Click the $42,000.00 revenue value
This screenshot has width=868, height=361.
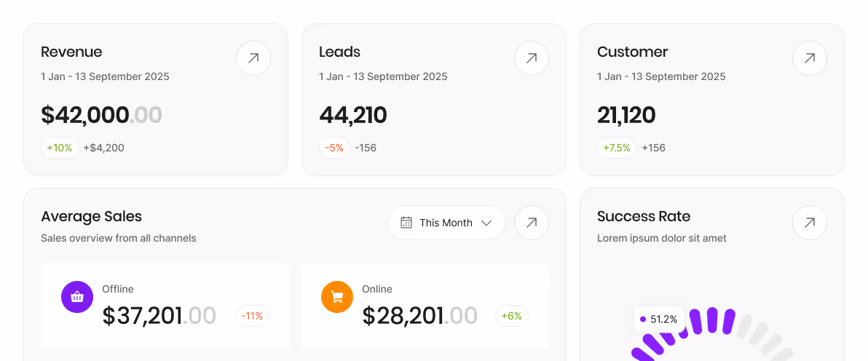[x=101, y=115]
